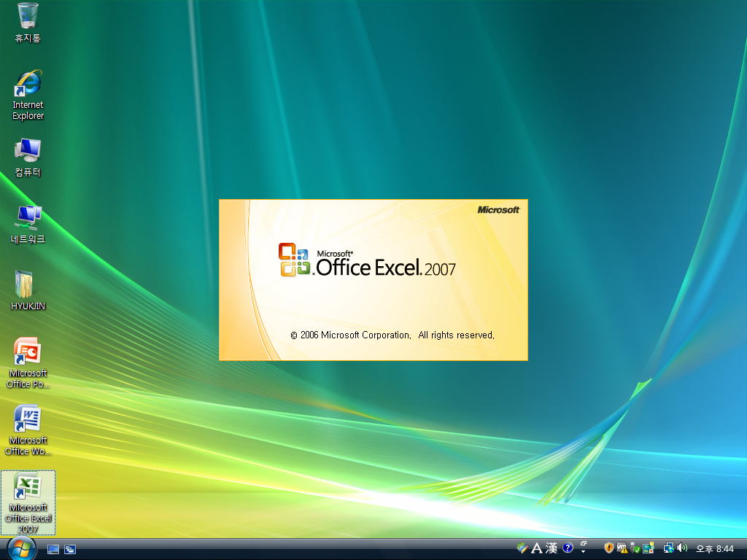The image size is (747, 560).
Task: Select the HYUKJIN folder icon
Action: pyautogui.click(x=28, y=290)
